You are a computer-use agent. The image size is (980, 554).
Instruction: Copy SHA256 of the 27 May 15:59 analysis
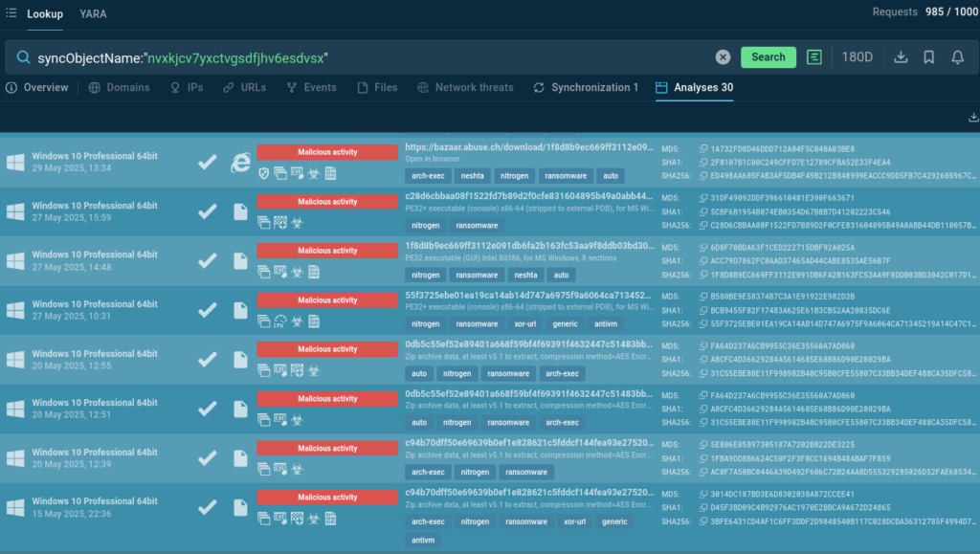[703, 225]
